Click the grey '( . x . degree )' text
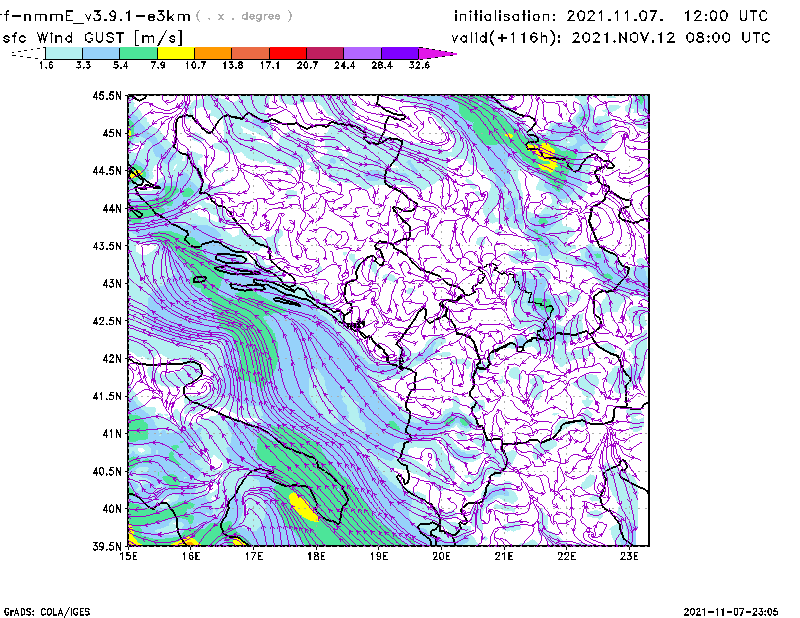The image size is (800, 618). click(244, 16)
